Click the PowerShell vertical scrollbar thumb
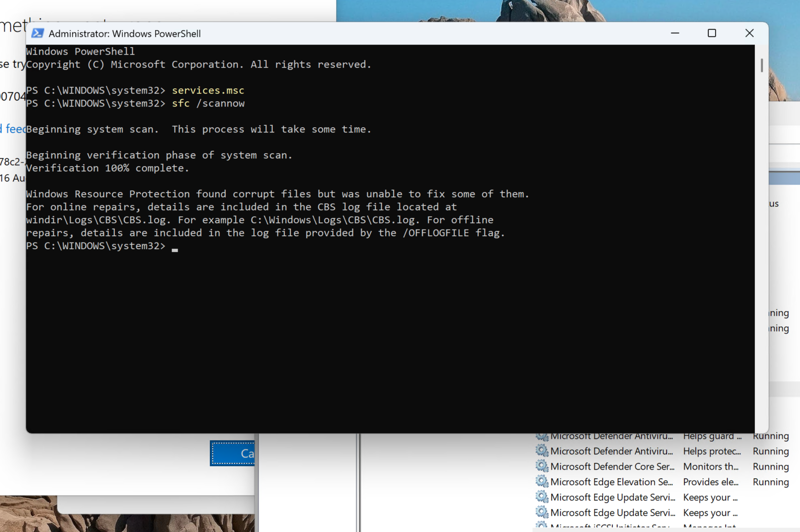This screenshot has height=532, width=800. point(762,66)
